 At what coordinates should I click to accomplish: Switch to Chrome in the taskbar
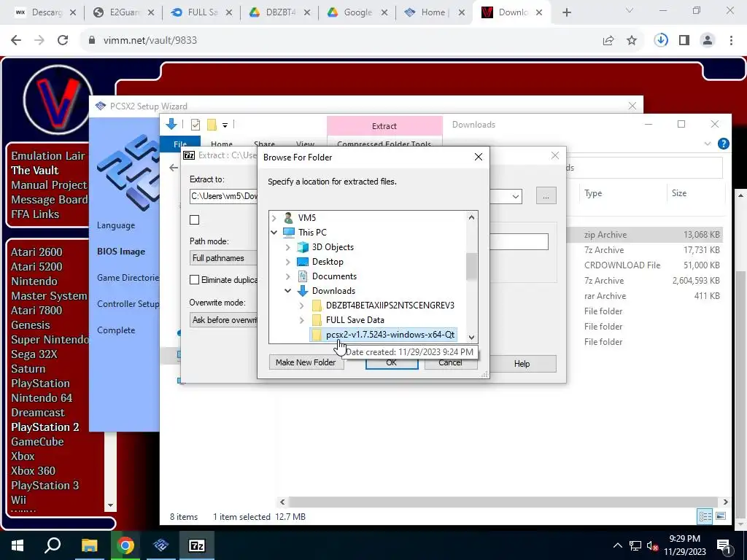click(x=125, y=545)
